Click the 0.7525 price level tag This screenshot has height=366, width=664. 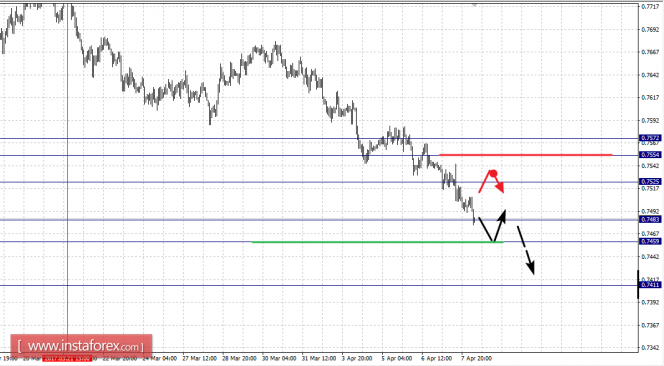(650, 182)
